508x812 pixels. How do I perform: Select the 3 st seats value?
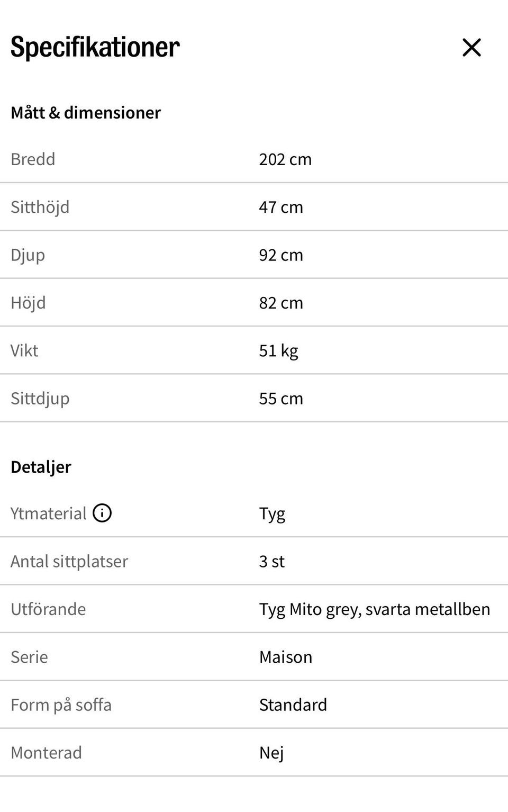pyautogui.click(x=271, y=562)
